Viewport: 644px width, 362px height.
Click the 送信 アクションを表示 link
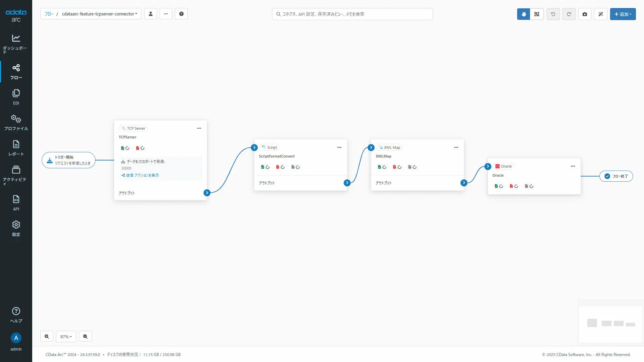point(140,175)
